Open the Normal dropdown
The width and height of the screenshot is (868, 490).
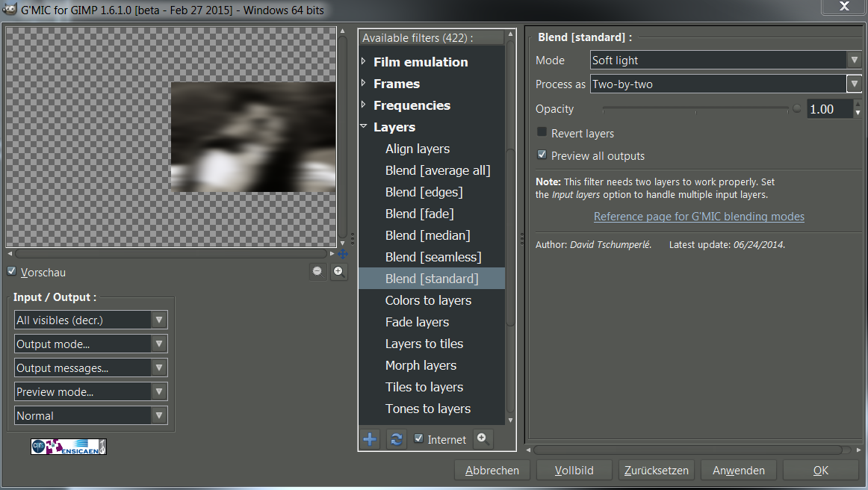(91, 415)
